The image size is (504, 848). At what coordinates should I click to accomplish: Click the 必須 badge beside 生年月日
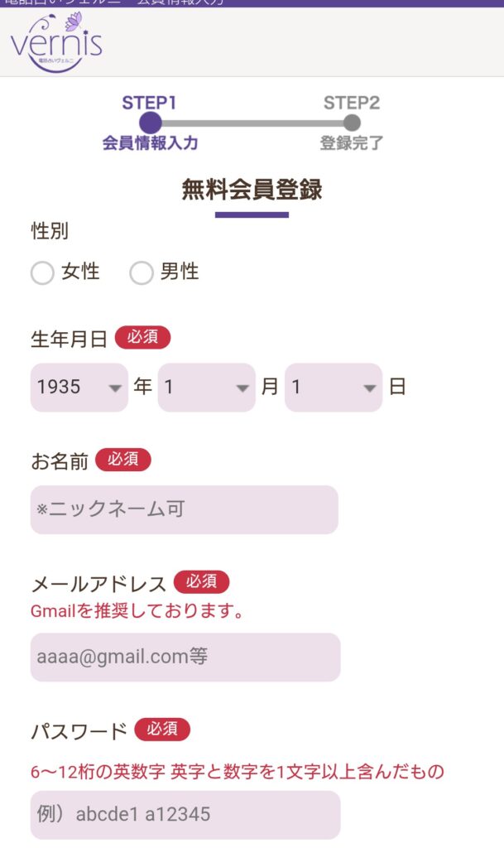(142, 338)
